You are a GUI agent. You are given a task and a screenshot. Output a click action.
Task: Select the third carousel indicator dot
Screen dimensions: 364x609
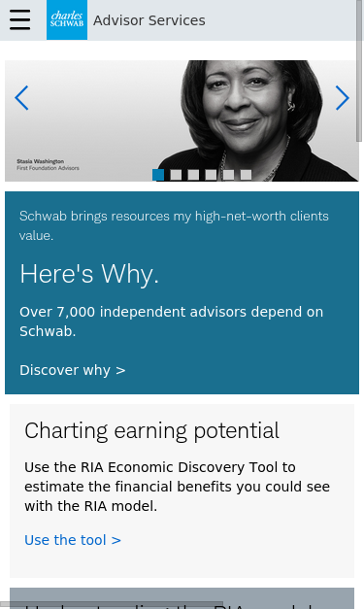[x=193, y=175]
